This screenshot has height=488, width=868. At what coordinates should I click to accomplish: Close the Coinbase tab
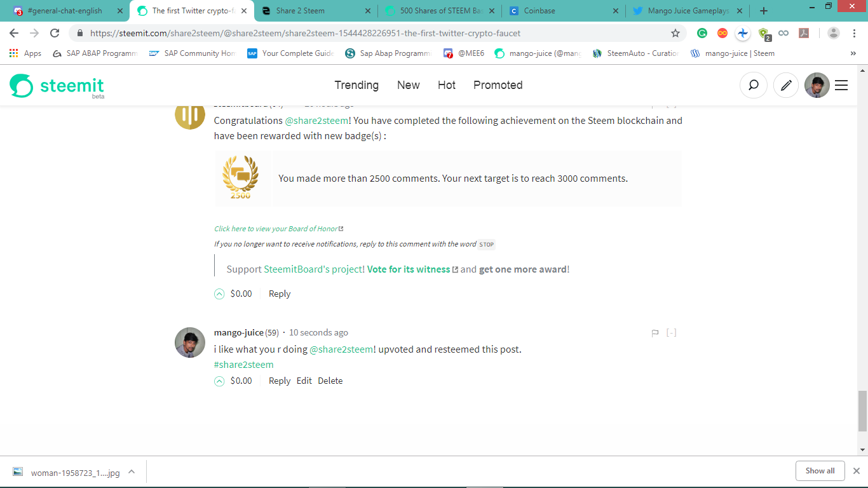[615, 11]
